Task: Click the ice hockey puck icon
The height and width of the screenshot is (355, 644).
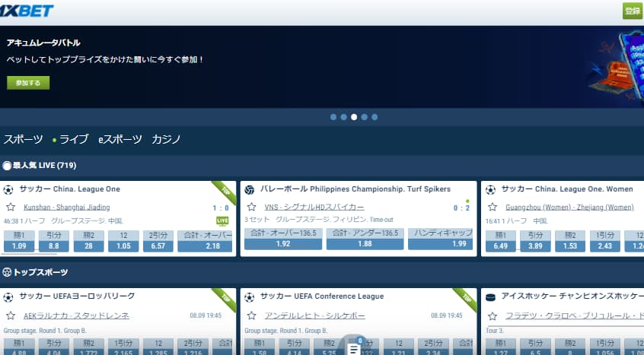Action: coord(490,297)
